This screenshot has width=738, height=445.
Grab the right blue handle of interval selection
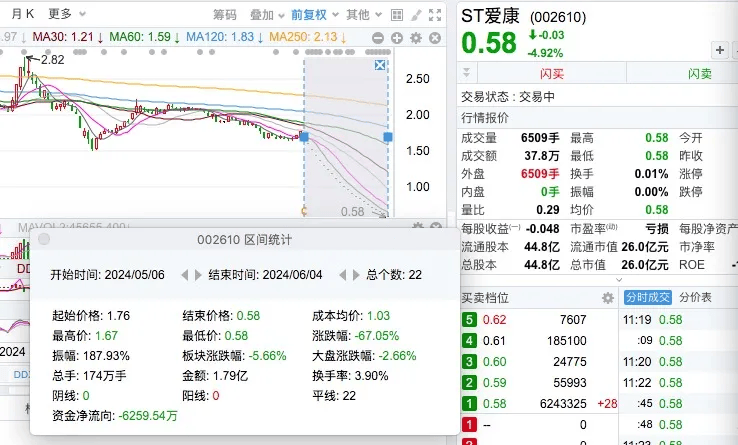(x=388, y=137)
